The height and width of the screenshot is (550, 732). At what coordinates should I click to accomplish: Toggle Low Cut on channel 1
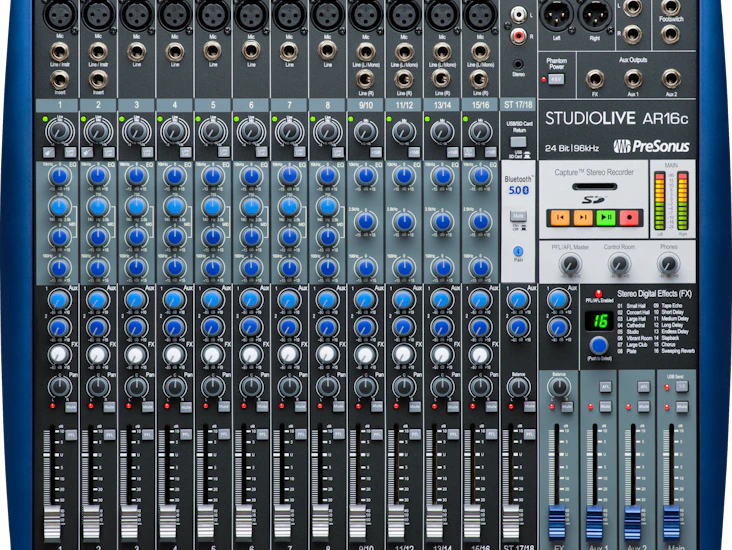[x=70, y=152]
